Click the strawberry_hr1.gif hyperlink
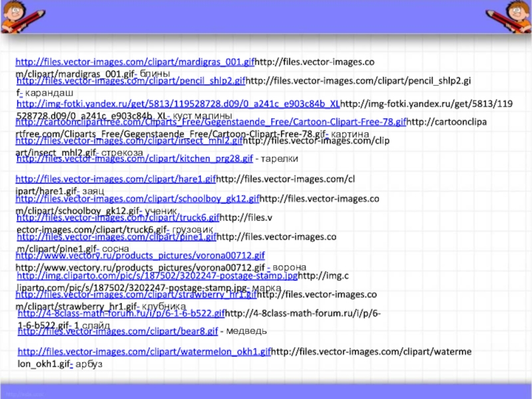The height and width of the screenshot is (399, 532). click(136, 295)
